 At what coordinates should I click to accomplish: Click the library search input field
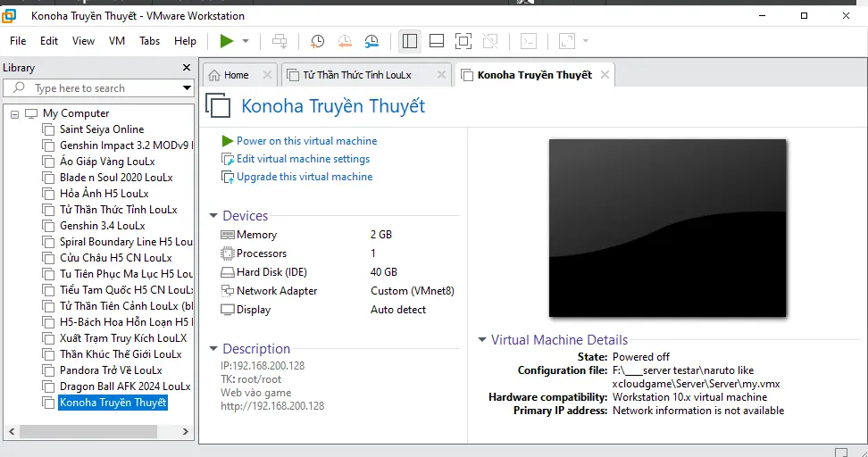click(96, 88)
